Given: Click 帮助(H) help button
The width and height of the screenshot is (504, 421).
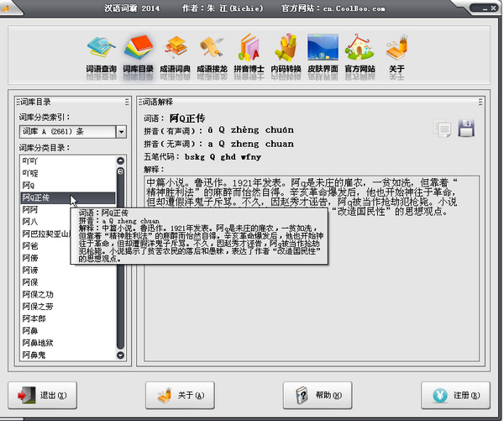Looking at the screenshot, I should click(x=318, y=395).
